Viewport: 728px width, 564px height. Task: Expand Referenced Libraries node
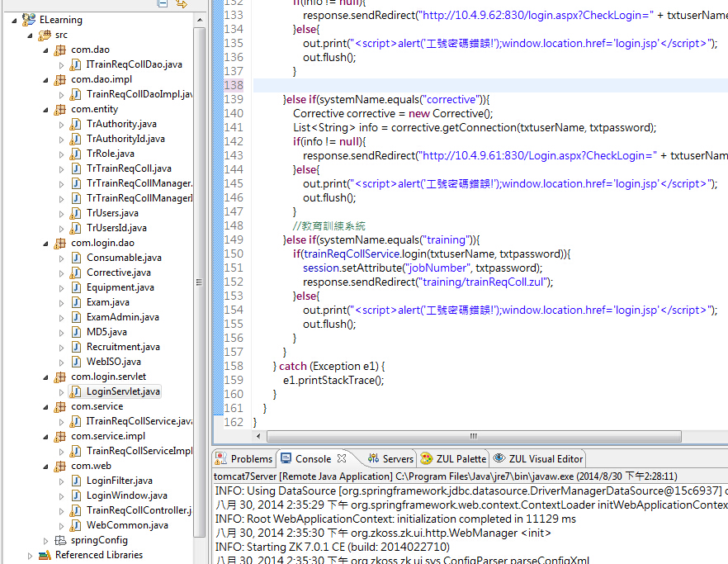point(31,556)
